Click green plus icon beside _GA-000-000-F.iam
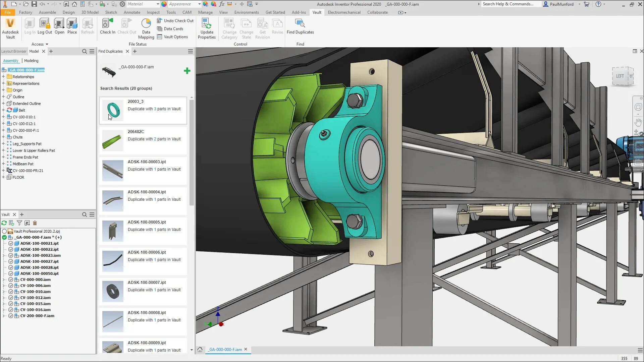This screenshot has height=362, width=644. 187,71
